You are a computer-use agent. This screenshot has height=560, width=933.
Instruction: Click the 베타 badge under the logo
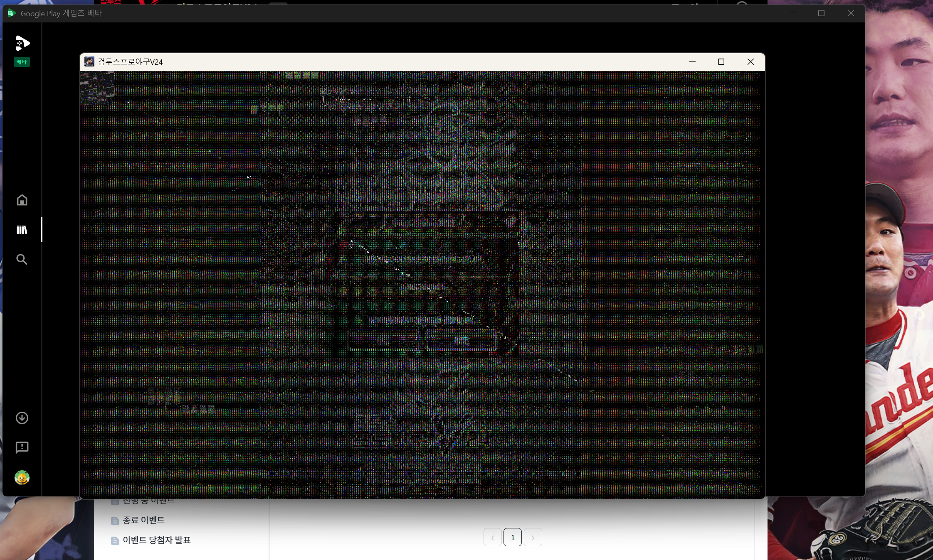[22, 62]
